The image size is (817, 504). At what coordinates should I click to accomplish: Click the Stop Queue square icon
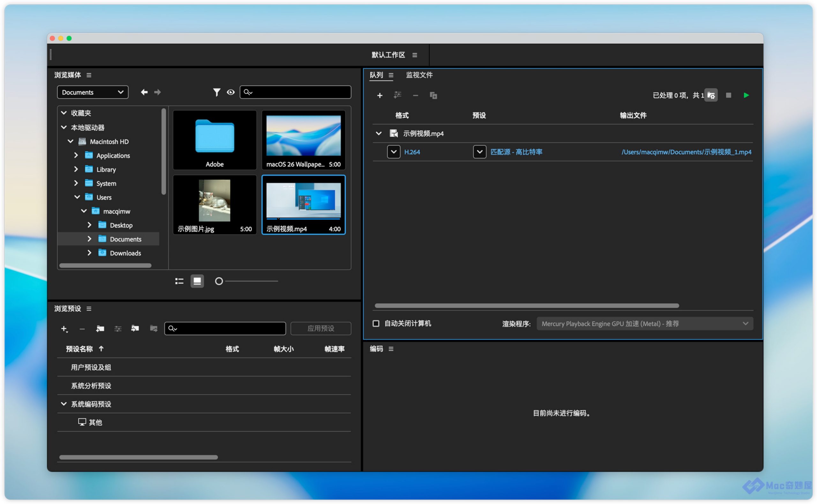pyautogui.click(x=728, y=95)
